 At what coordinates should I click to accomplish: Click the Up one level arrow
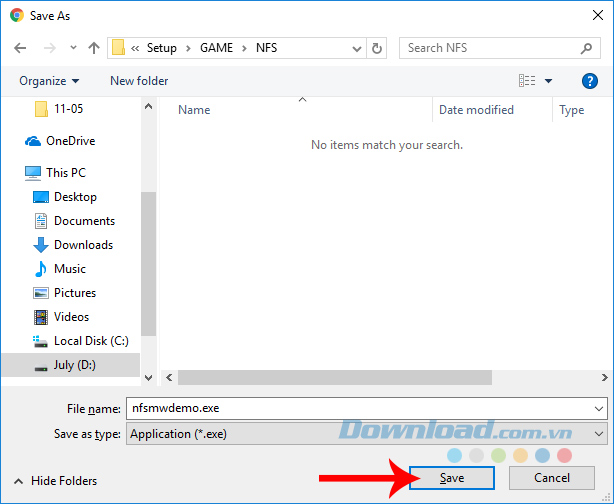tap(94, 48)
